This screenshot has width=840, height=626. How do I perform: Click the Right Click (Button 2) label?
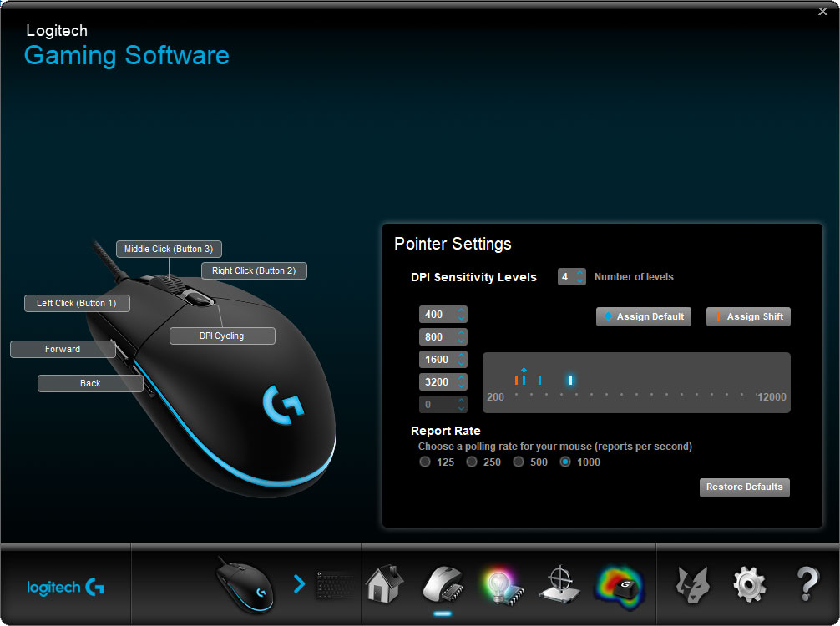click(x=254, y=271)
